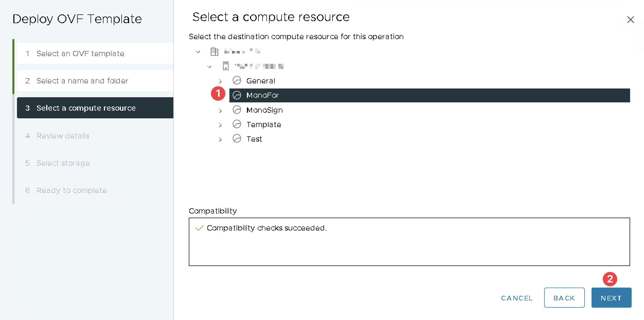Expand the General resource pool
The height and width of the screenshot is (320, 644).
pos(220,81)
